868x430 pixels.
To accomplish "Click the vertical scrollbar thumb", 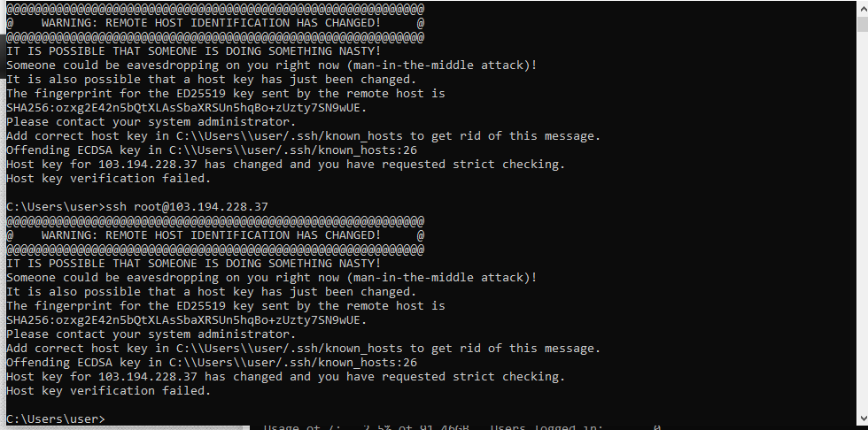I will click(862, 24).
